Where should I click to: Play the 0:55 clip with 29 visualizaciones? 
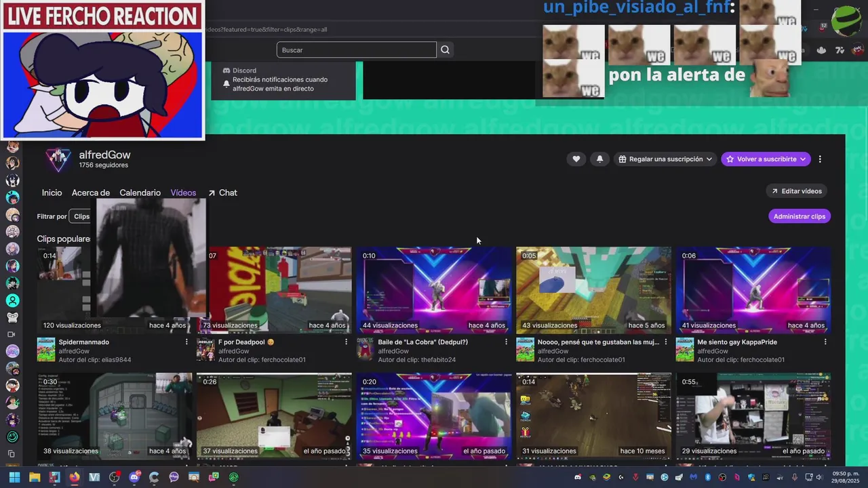tap(753, 415)
